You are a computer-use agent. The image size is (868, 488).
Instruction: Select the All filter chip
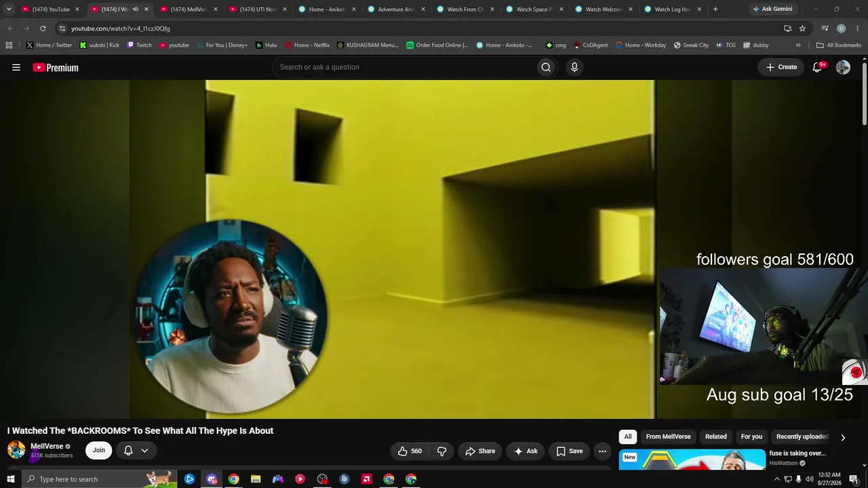point(628,437)
